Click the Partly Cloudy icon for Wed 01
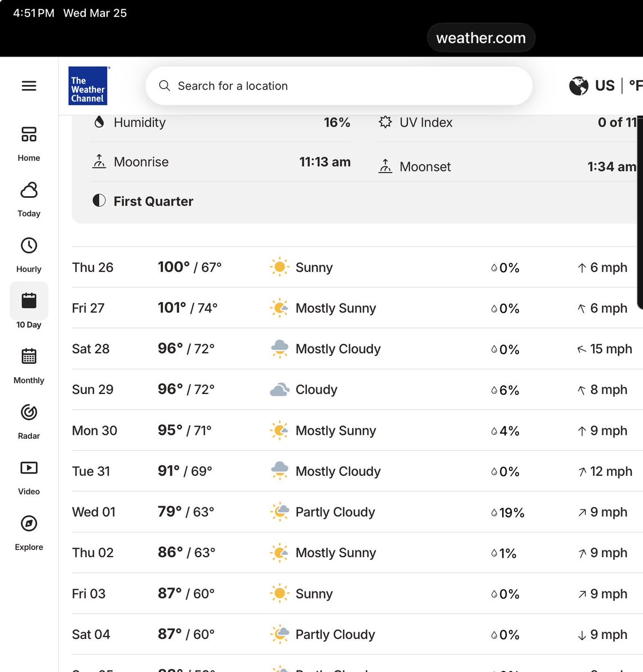643x672 pixels. point(280,512)
